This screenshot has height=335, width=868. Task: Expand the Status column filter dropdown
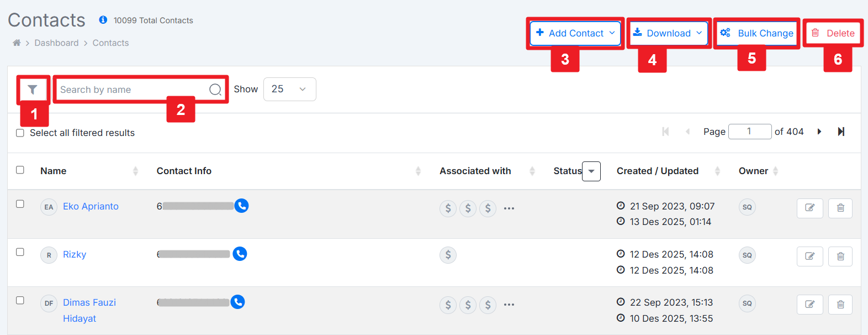(591, 171)
